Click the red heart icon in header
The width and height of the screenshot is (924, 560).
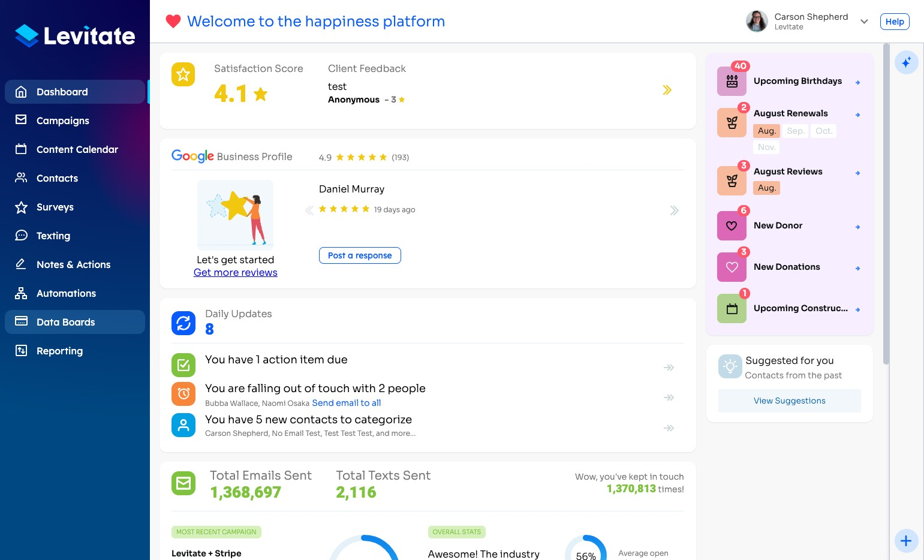(x=173, y=22)
